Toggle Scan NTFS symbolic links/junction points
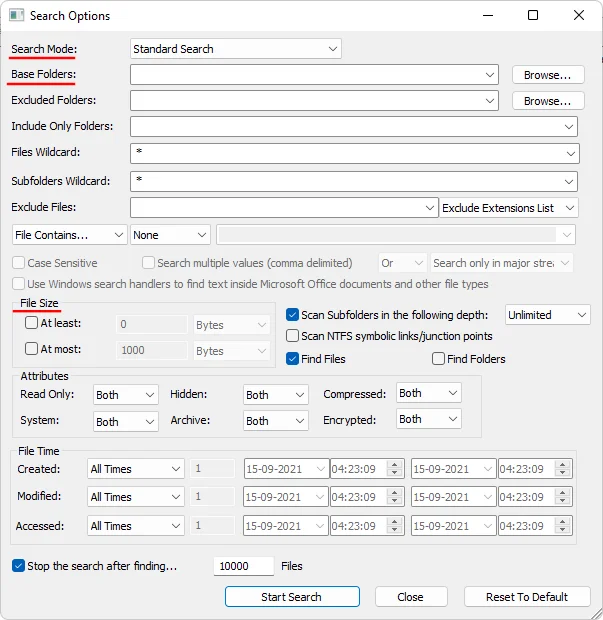The width and height of the screenshot is (603, 620). 293,336
